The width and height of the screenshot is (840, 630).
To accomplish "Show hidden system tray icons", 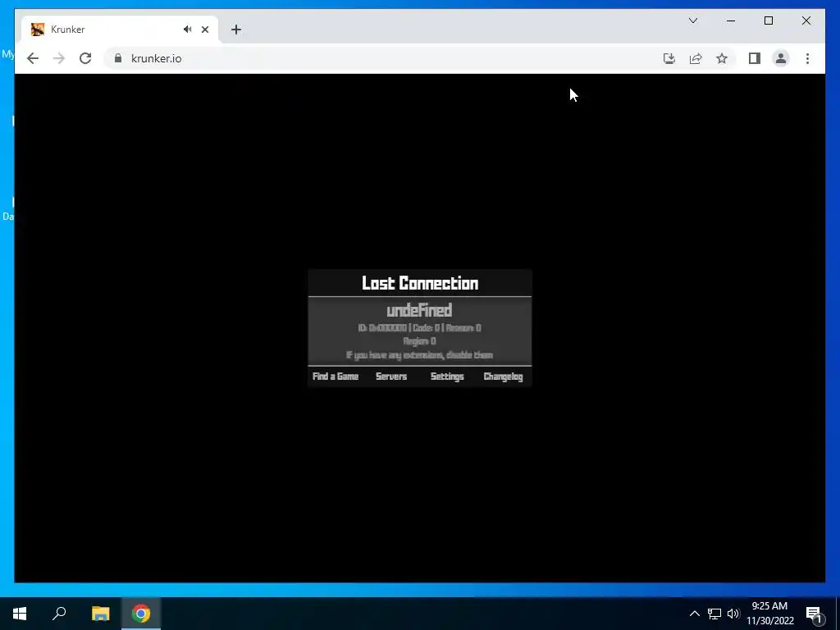I will [x=694, y=614].
